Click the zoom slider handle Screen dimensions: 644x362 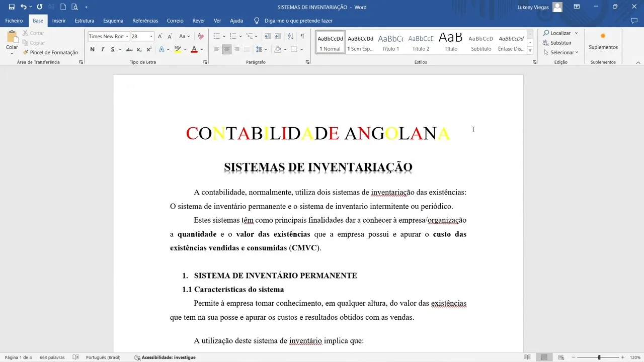(x=599, y=357)
